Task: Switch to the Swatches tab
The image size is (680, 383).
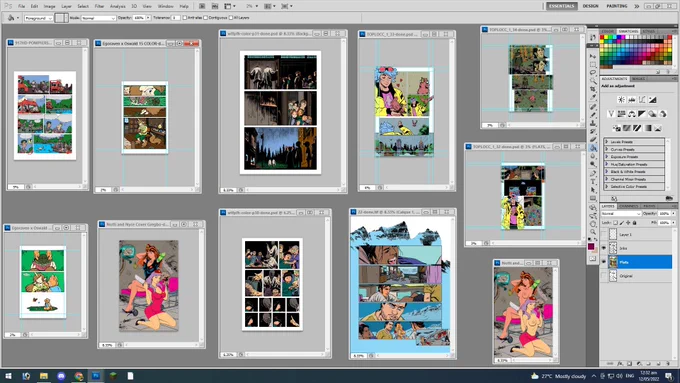Action: 628,32
